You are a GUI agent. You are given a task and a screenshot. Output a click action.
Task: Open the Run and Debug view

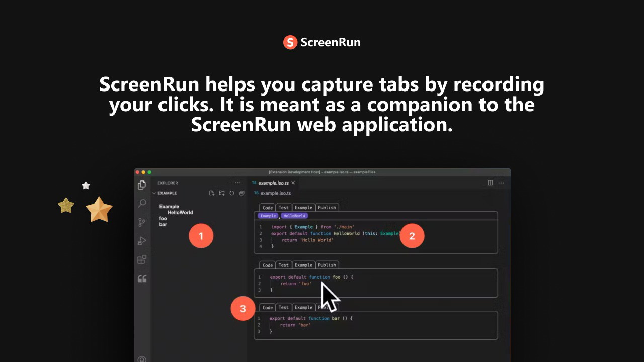coord(142,241)
